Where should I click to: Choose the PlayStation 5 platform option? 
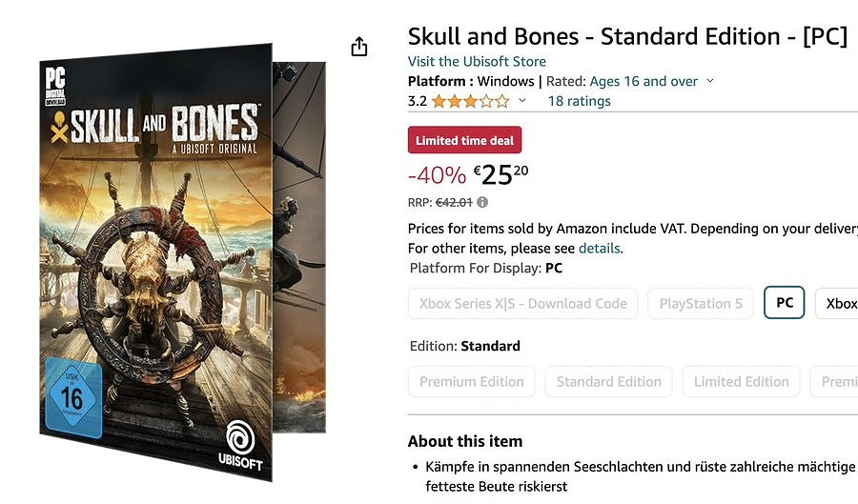[x=701, y=303]
